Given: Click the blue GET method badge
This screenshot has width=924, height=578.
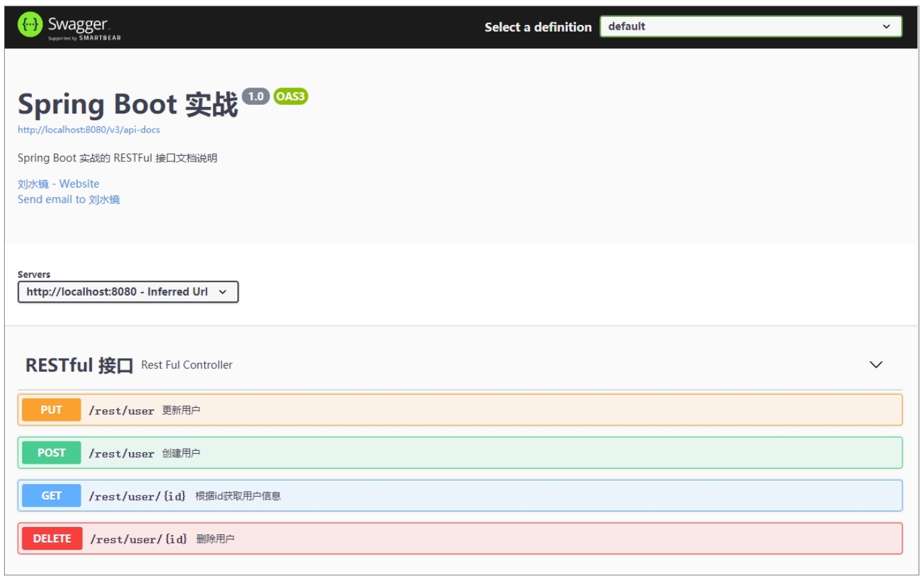Looking at the screenshot, I should pos(51,496).
